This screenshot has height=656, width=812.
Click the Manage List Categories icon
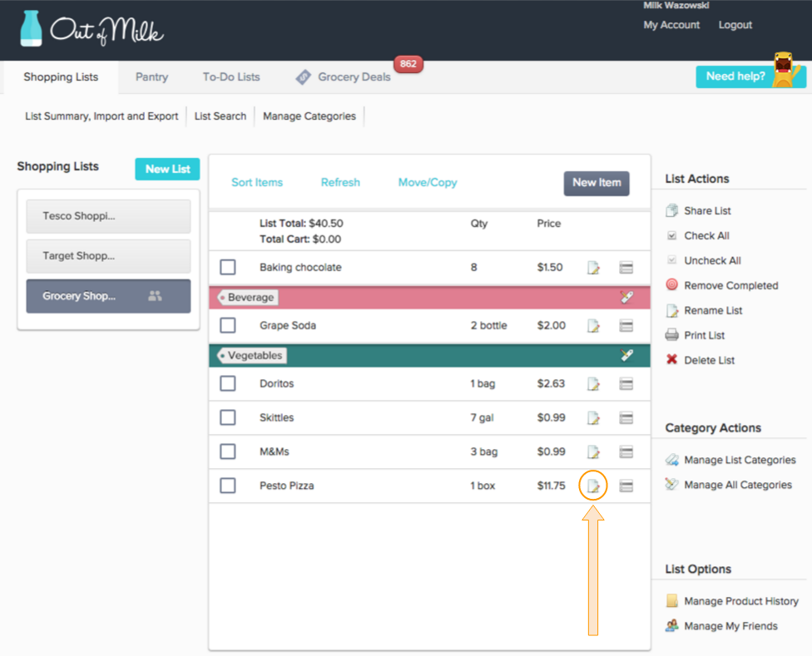(671, 460)
